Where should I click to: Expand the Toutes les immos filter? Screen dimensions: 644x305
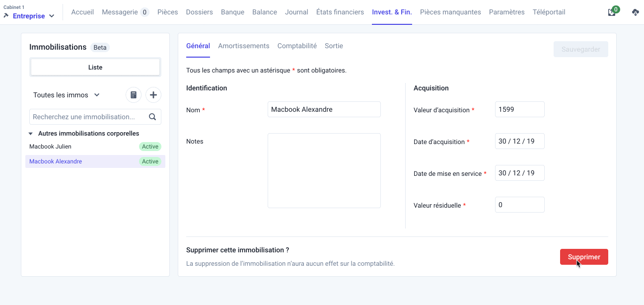[67, 95]
